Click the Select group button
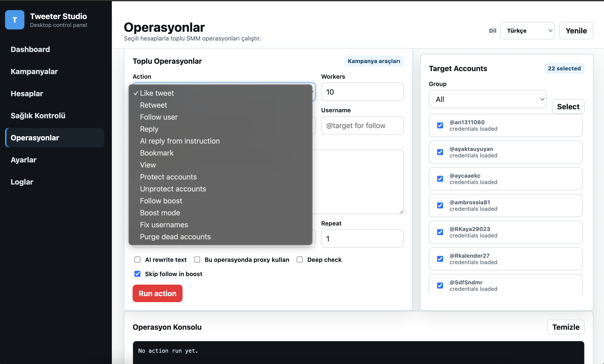604x364 pixels. tap(568, 107)
